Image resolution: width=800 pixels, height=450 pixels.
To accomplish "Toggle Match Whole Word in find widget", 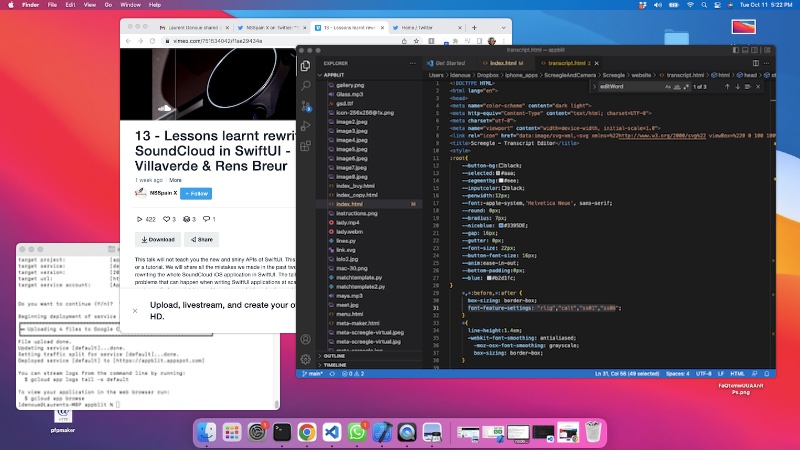I will [x=677, y=87].
